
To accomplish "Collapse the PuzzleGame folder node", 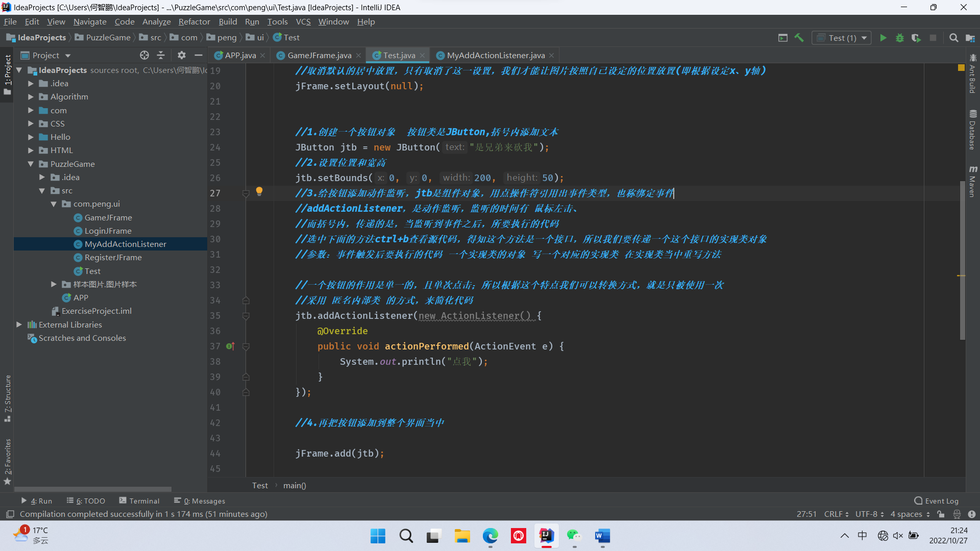I will click(31, 164).
